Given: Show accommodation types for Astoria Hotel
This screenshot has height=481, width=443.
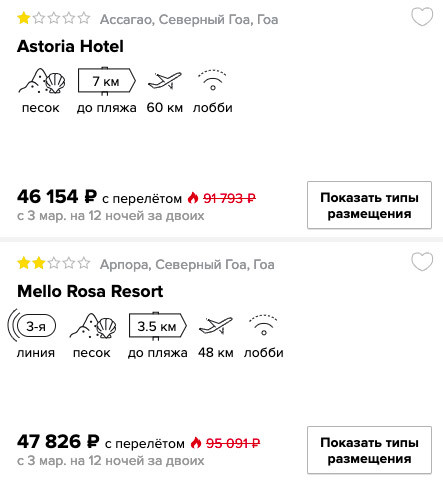Looking at the screenshot, I should click(x=369, y=205).
